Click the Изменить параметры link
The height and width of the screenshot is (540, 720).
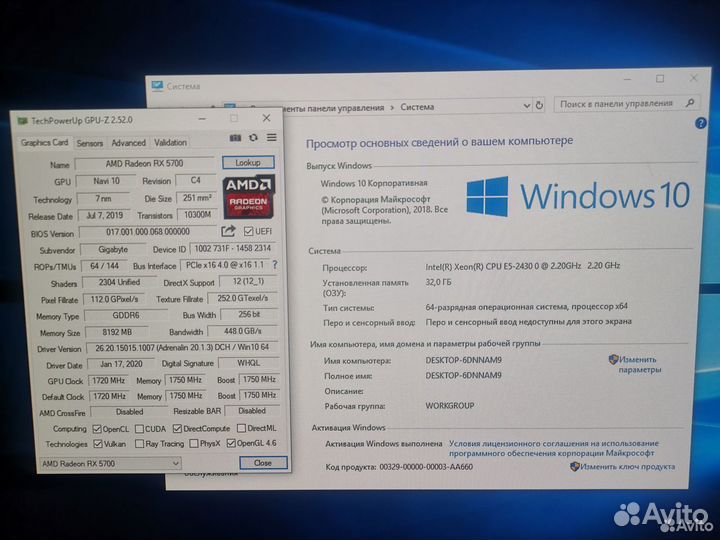[639, 364]
